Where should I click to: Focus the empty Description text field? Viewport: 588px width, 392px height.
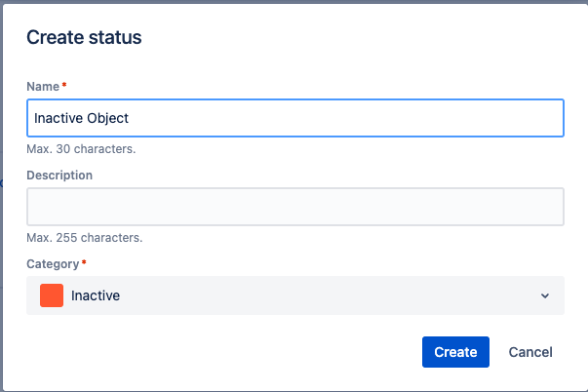[294, 207]
